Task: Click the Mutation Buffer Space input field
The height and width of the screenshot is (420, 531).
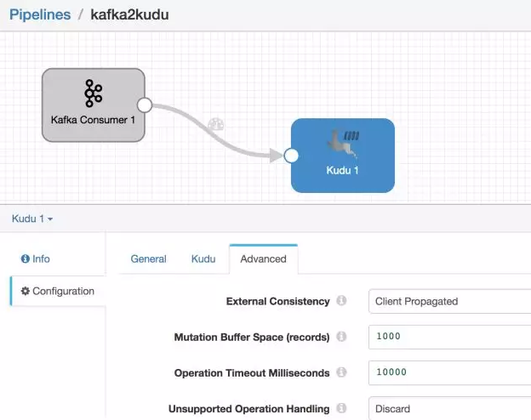Action: pyautogui.click(x=449, y=337)
